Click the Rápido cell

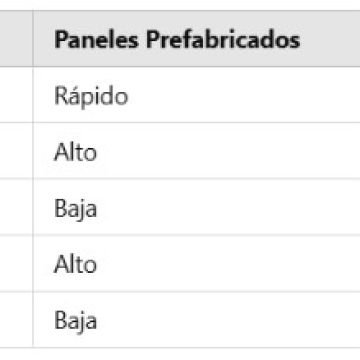coord(197,95)
